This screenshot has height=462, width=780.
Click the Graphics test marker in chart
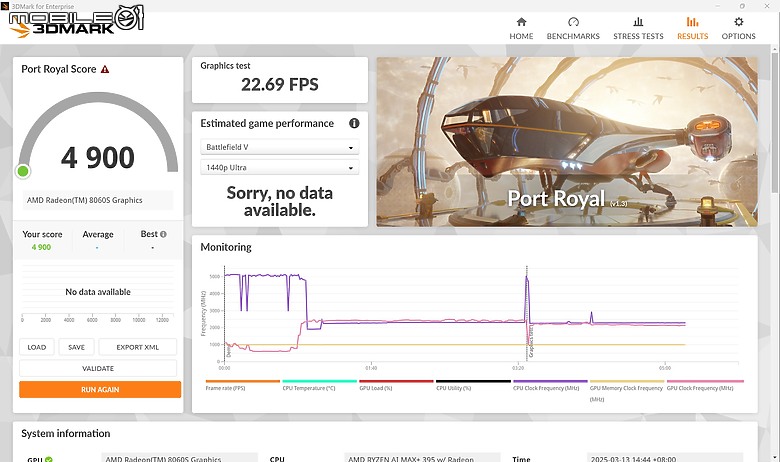pyautogui.click(x=531, y=343)
